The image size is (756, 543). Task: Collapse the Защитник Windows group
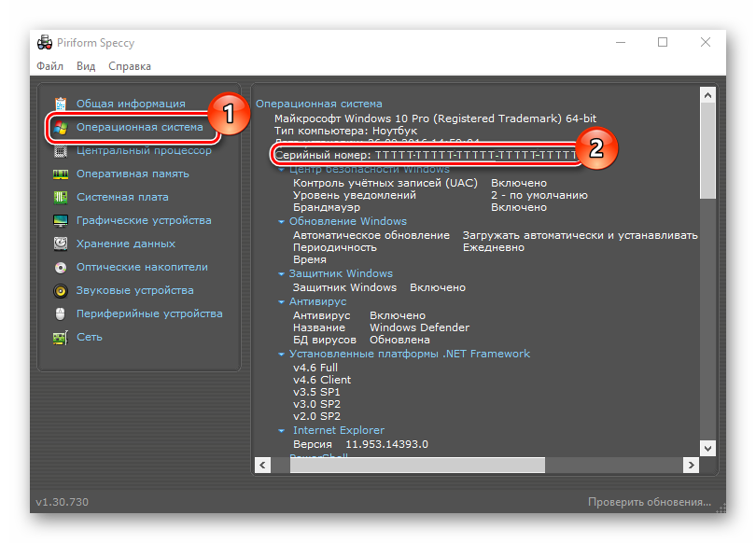tap(281, 273)
